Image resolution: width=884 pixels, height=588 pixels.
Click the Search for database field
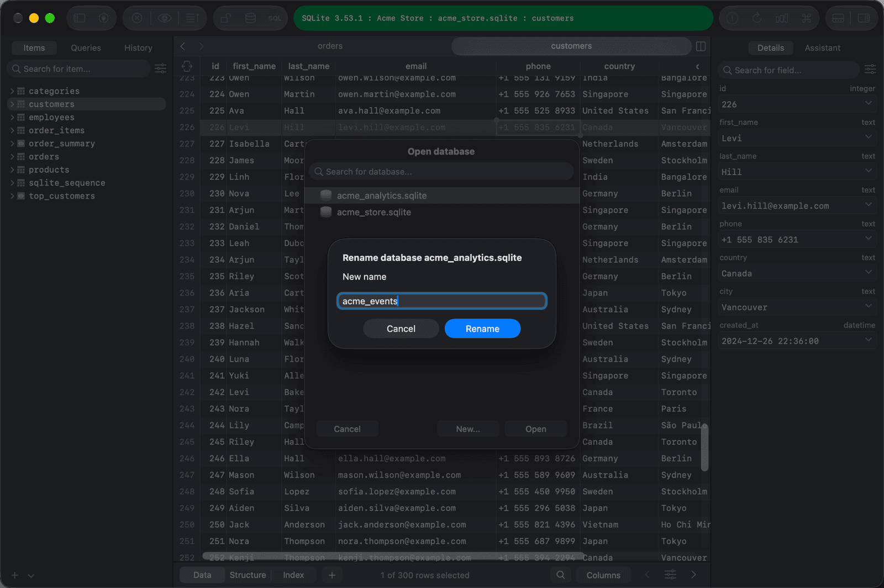tap(441, 172)
